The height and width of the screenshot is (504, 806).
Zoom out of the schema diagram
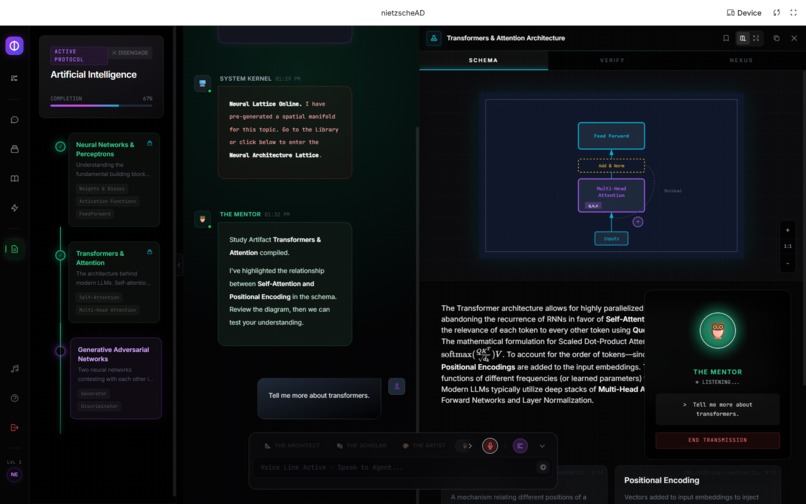(787, 263)
